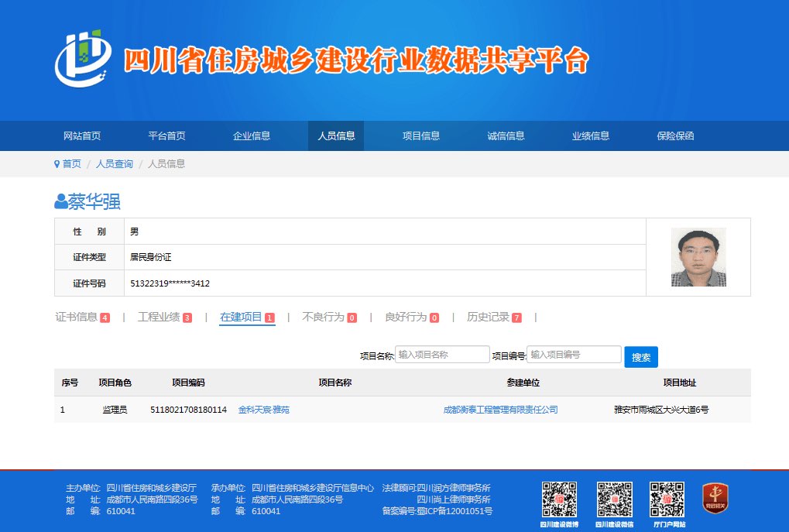This screenshot has height=532, width=789.
Task: Click the person's ID photo
Action: click(x=698, y=257)
